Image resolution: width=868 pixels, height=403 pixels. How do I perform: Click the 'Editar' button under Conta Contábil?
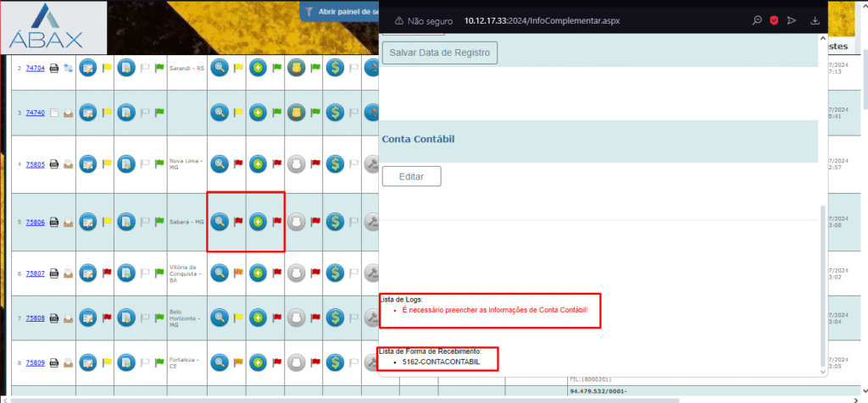coord(411,176)
